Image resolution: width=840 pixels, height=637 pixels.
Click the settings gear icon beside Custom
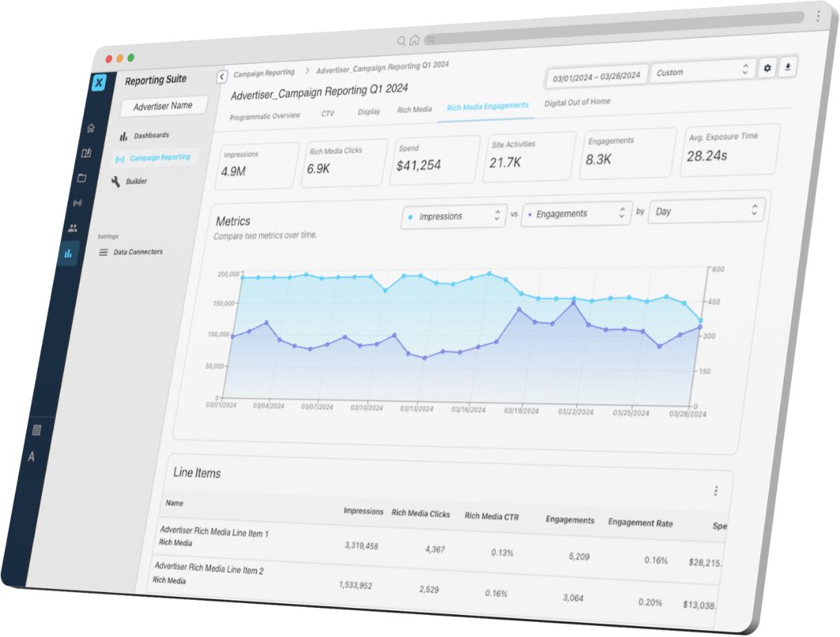tap(767, 68)
